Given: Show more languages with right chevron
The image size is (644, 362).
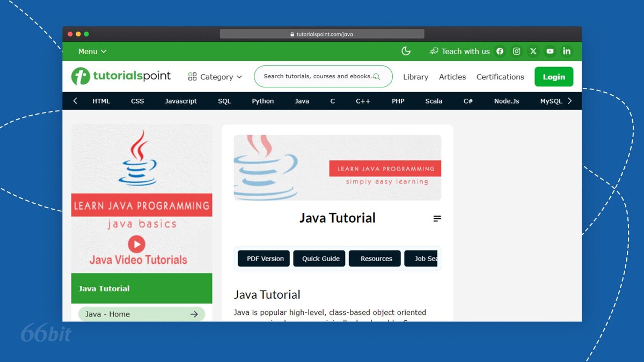Looking at the screenshot, I should click(569, 101).
